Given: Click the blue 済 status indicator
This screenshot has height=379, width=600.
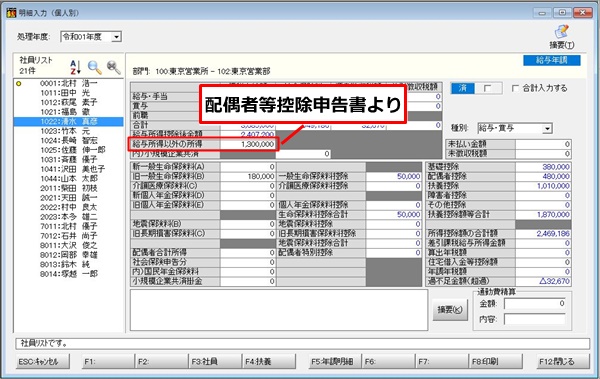Looking at the screenshot, I should click(x=463, y=88).
